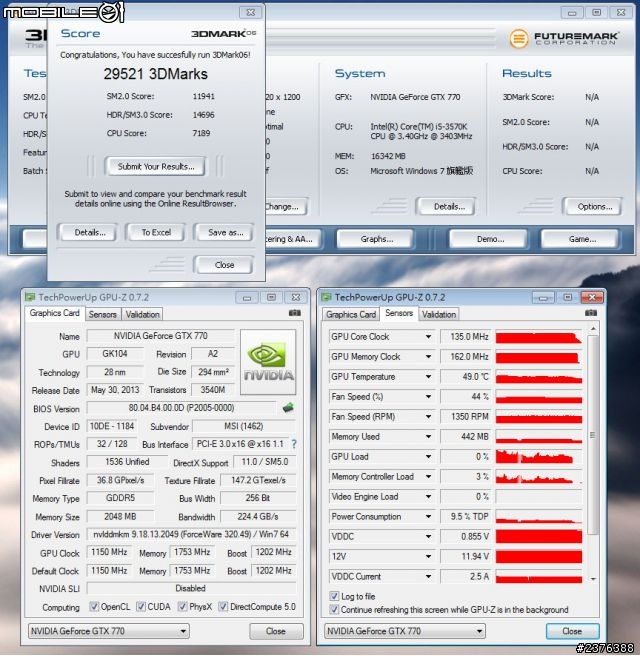Switch to Sensors tab in left GPU-Z window
This screenshot has width=640, height=656.
pos(102,314)
